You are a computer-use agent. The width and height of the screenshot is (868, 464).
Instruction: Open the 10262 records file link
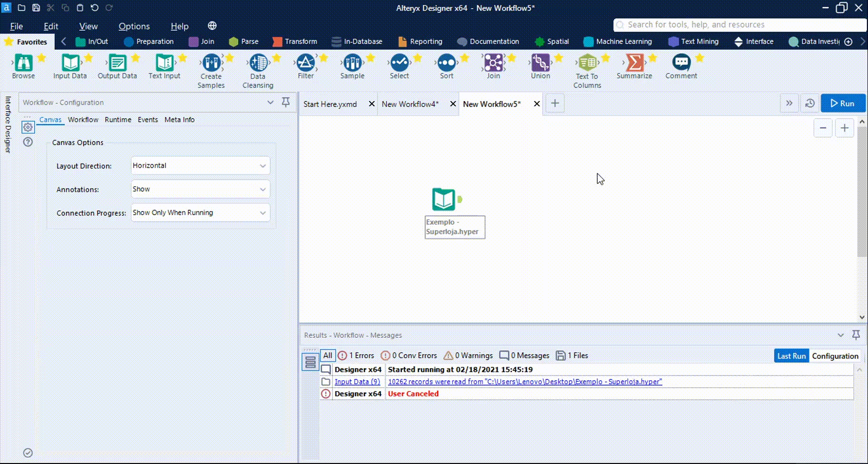pyautogui.click(x=525, y=382)
